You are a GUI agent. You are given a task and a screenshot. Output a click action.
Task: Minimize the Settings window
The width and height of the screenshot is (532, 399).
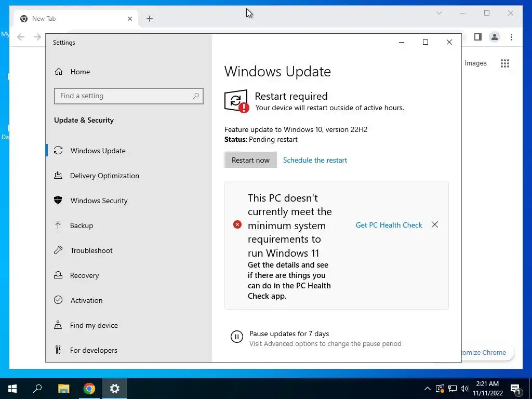point(402,42)
